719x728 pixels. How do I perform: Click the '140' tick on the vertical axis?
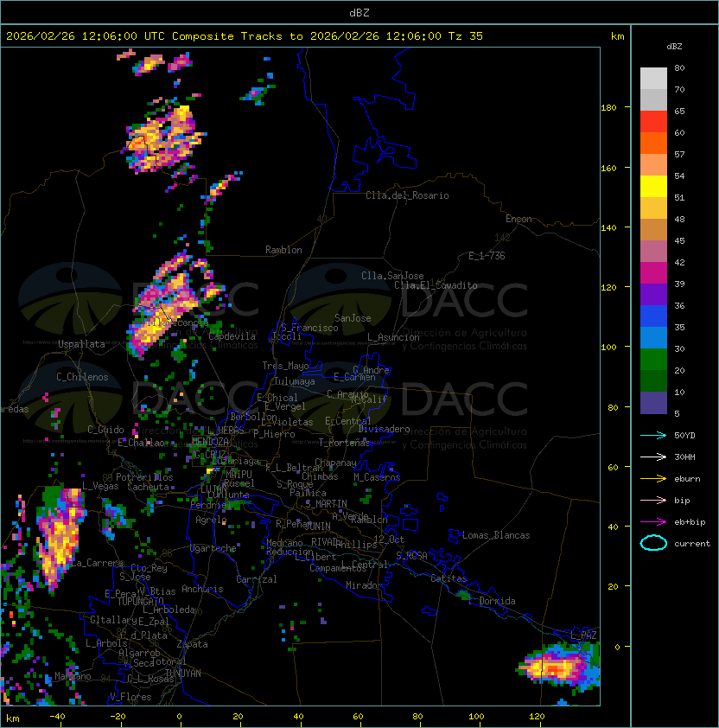608,228
